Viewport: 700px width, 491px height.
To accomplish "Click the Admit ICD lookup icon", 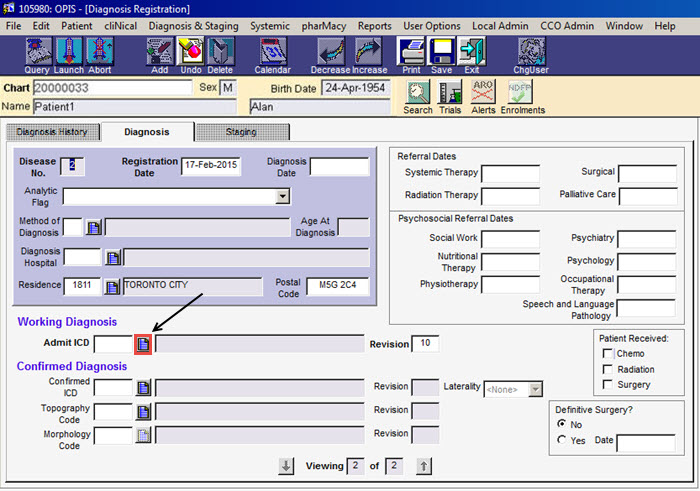I will click(x=143, y=344).
